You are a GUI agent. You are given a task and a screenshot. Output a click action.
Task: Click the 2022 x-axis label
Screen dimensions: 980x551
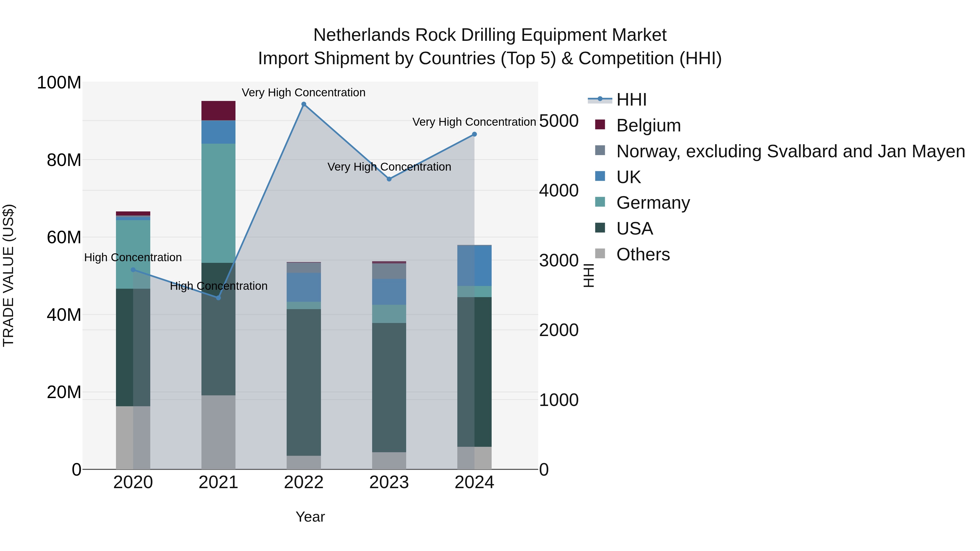(x=304, y=482)
